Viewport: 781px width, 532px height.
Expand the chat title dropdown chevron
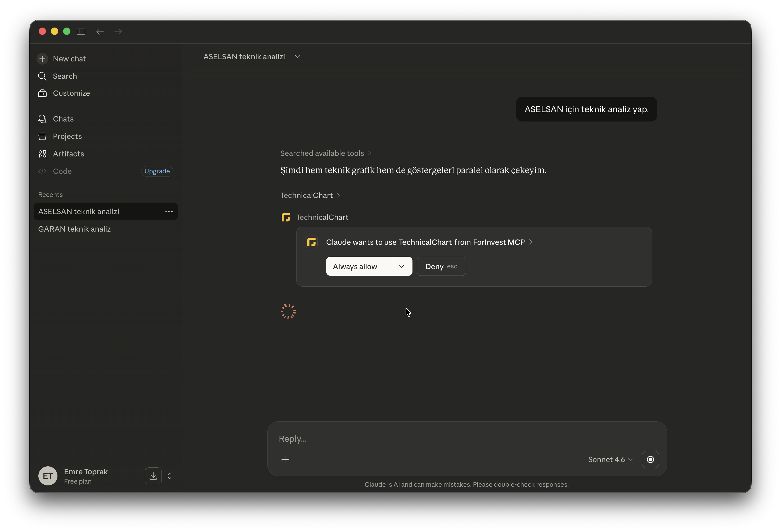pos(297,57)
